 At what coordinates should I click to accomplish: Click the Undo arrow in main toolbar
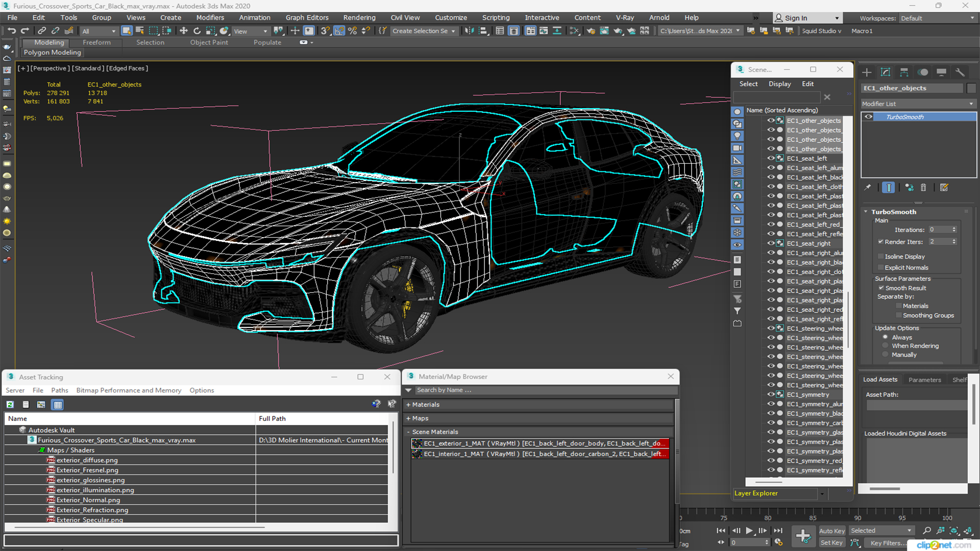pos(11,31)
